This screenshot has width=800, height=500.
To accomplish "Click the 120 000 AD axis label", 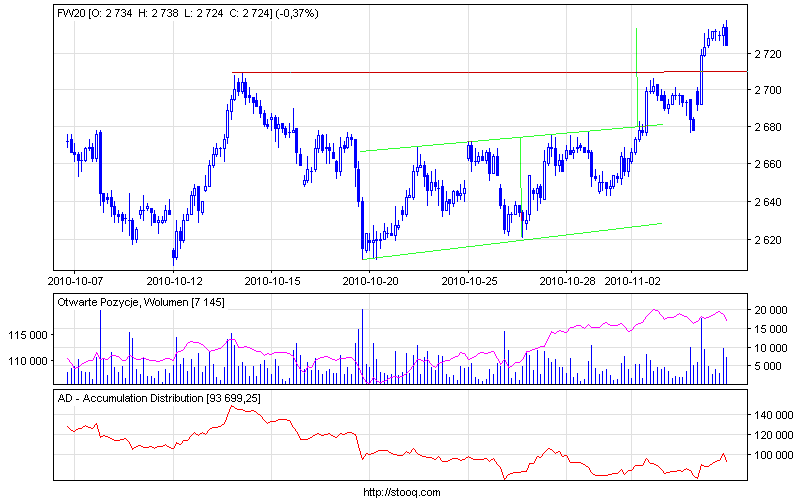I will [773, 435].
